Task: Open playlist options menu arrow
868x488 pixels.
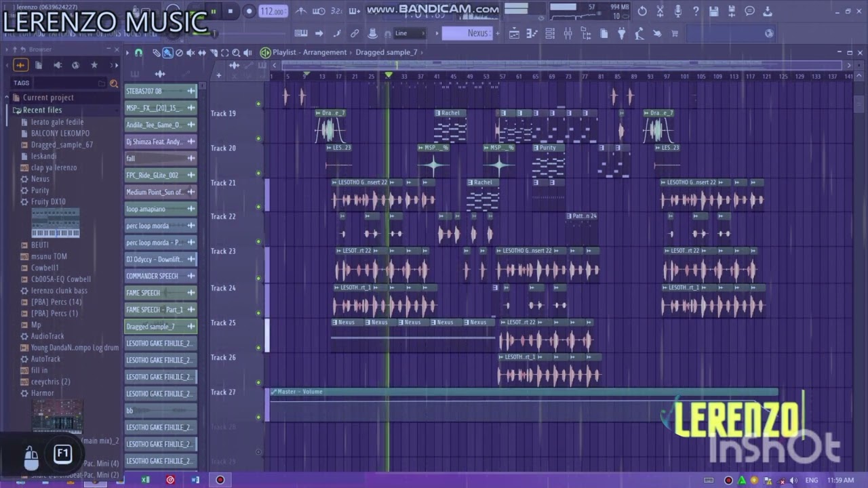Action: [x=127, y=52]
